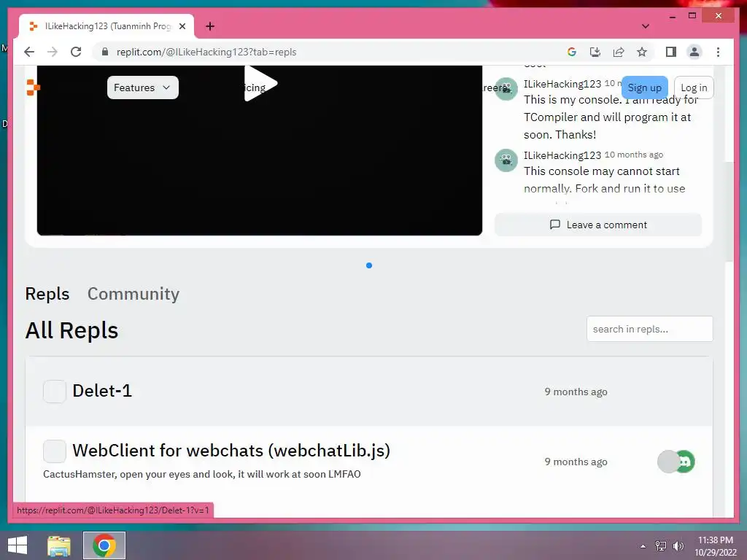Image resolution: width=747 pixels, height=560 pixels.
Task: Click the 9 months ago text on Delet-1 row
Action: (x=576, y=392)
